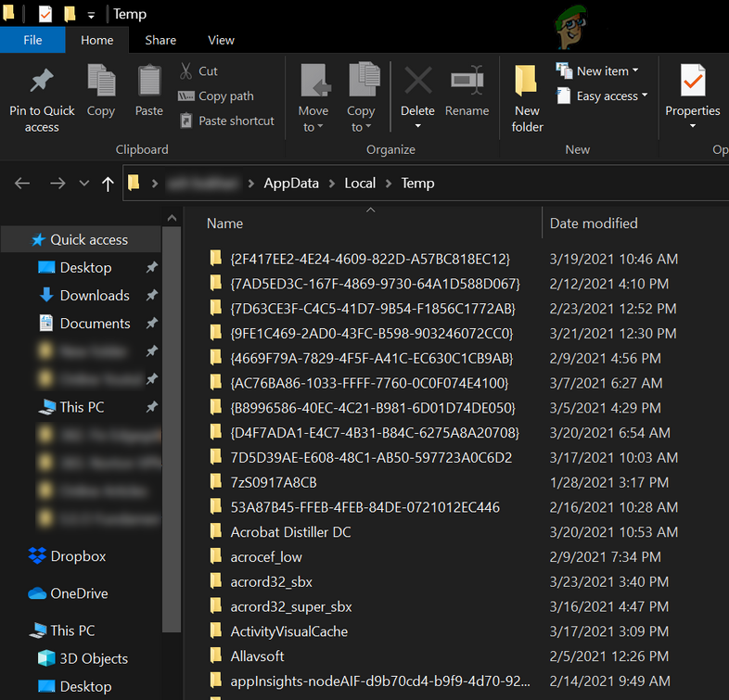Screen dimensions: 729x700
Task: Open the Acrobat Distiller DC folder
Action: [290, 532]
